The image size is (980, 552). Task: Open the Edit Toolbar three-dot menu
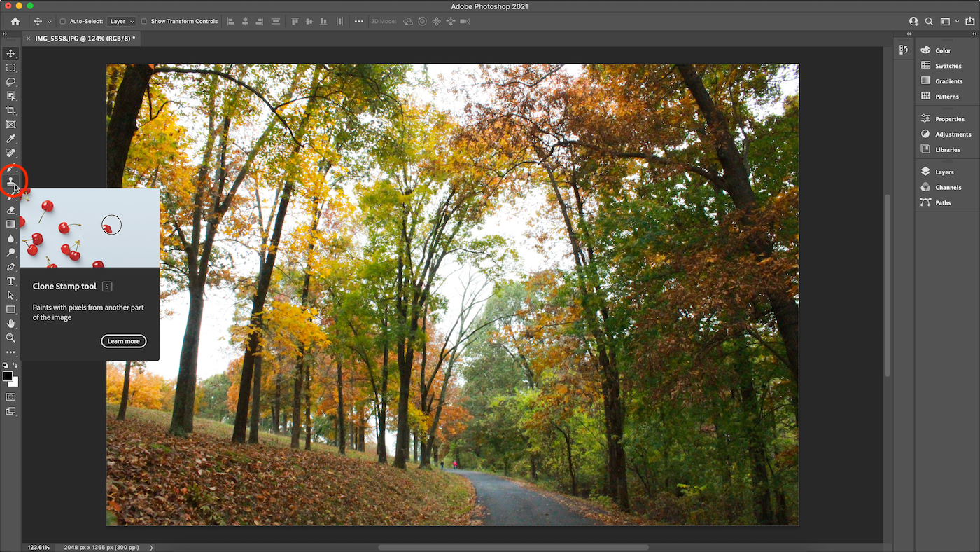click(10, 352)
